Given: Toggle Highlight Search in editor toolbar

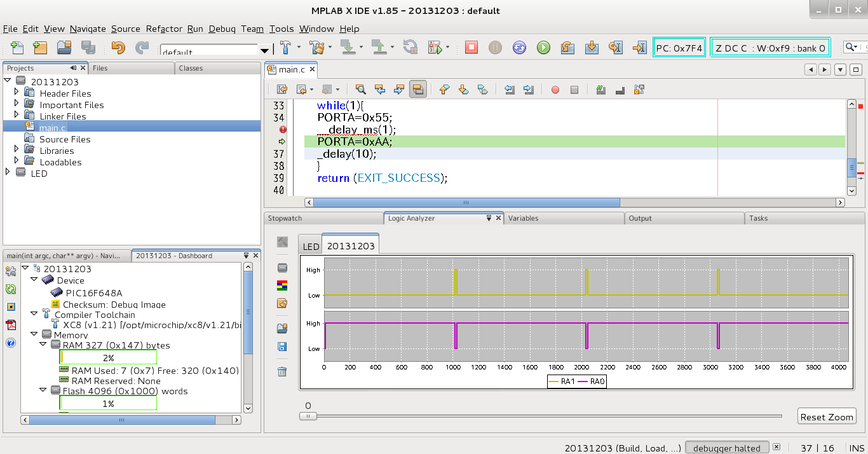Looking at the screenshot, I should point(417,90).
